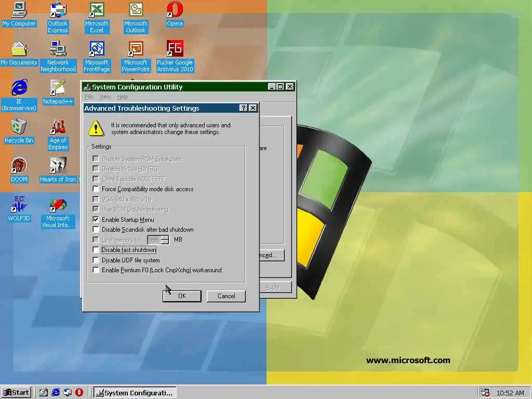Maximize the System Configuration Utility window

point(280,87)
